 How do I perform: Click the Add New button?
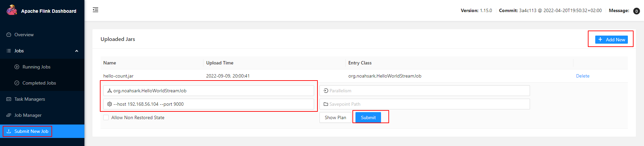(611, 40)
